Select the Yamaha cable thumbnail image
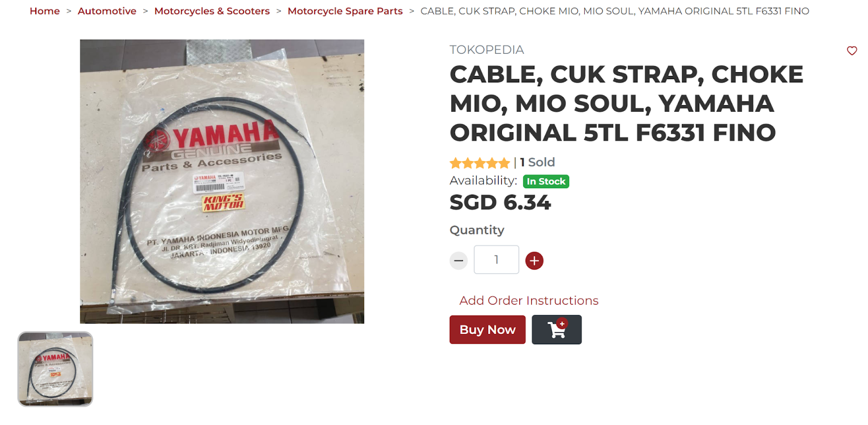The height and width of the screenshot is (425, 868). coord(55,369)
